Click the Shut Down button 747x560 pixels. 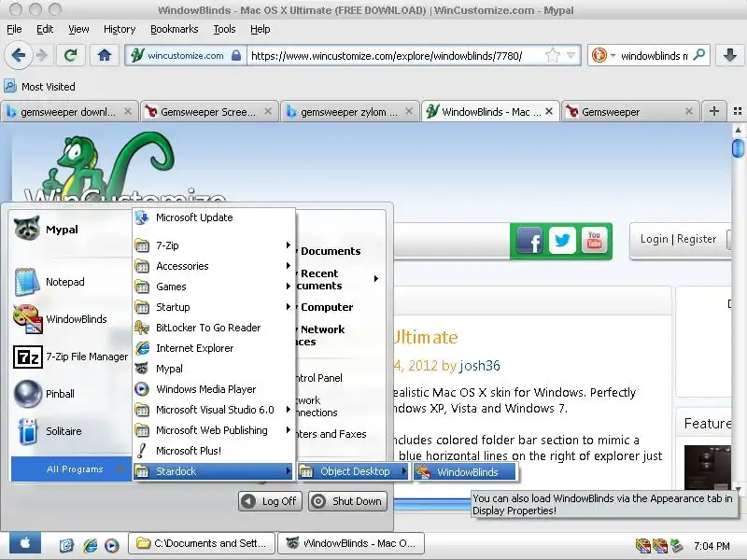pos(347,501)
